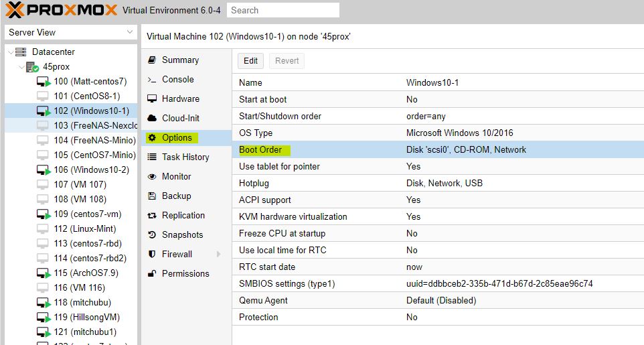644x345 pixels.
Task: Click the Datacenter server icon
Action: 21,52
